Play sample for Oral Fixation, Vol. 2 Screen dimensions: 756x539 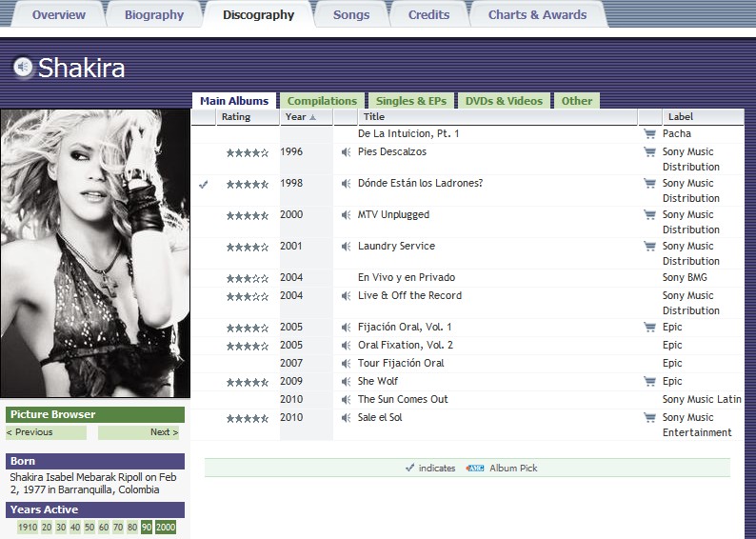[347, 346]
